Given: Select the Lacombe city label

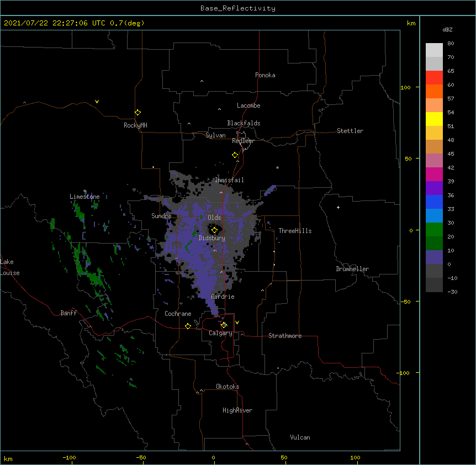Looking at the screenshot, I should pos(248,105).
